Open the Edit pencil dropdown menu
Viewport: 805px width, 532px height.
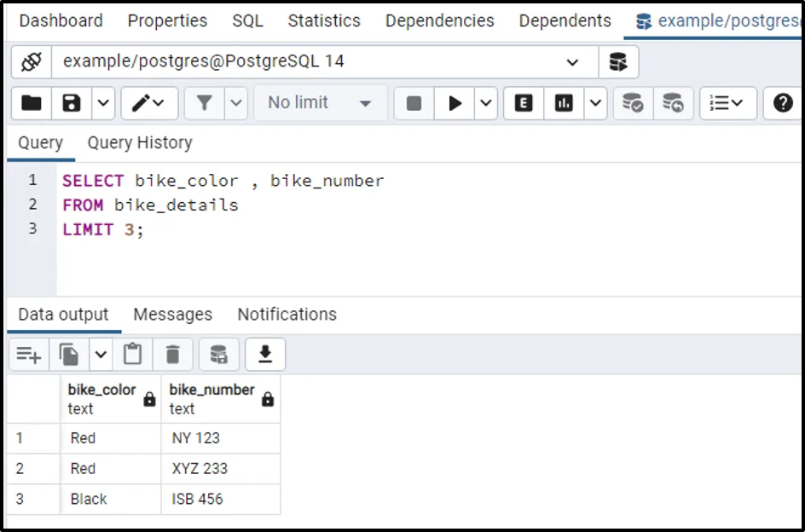(x=149, y=103)
